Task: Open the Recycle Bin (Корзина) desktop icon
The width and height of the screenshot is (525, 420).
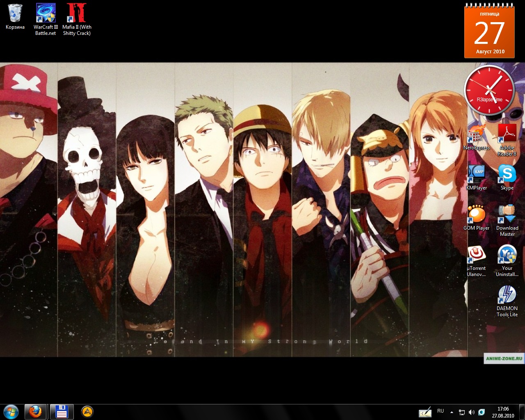Action: (x=15, y=17)
